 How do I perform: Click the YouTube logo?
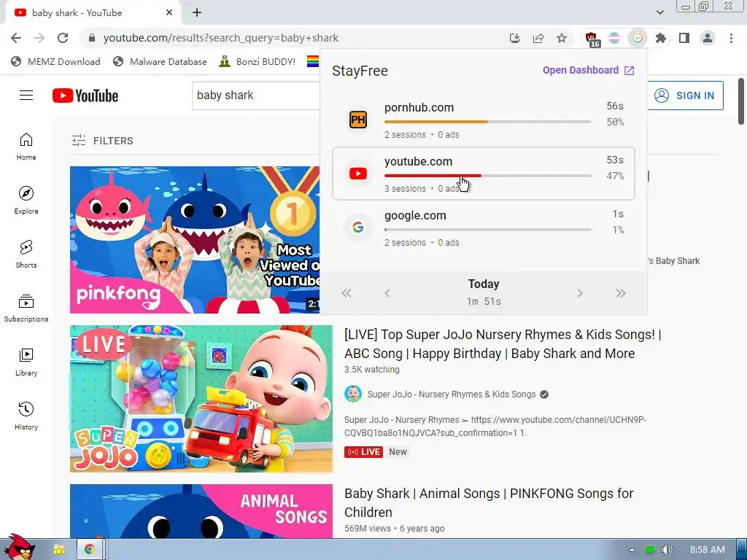pos(85,96)
